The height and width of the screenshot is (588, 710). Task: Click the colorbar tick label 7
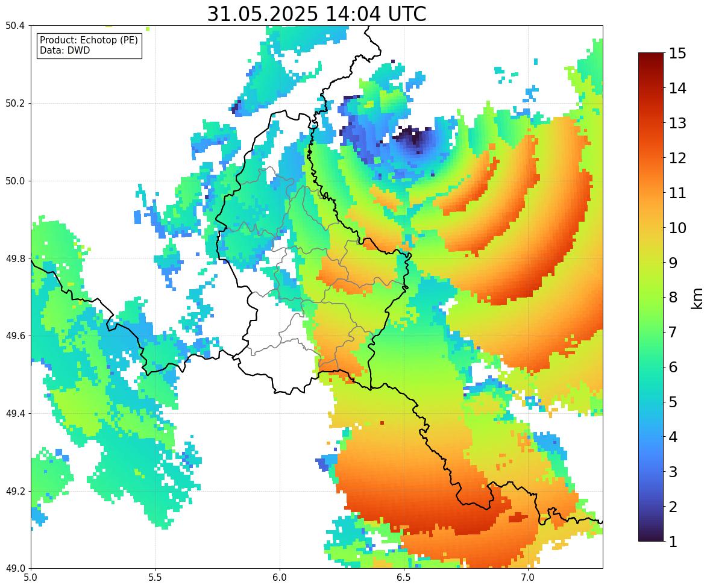click(673, 332)
